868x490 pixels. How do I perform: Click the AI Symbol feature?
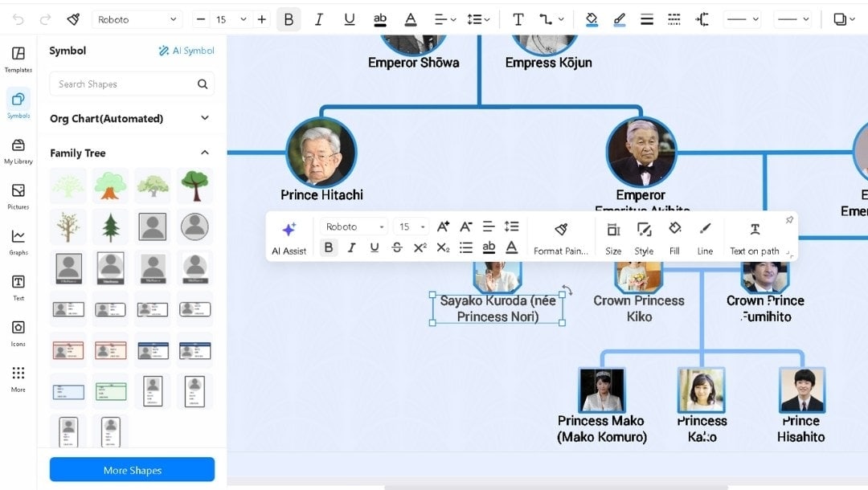coord(186,50)
